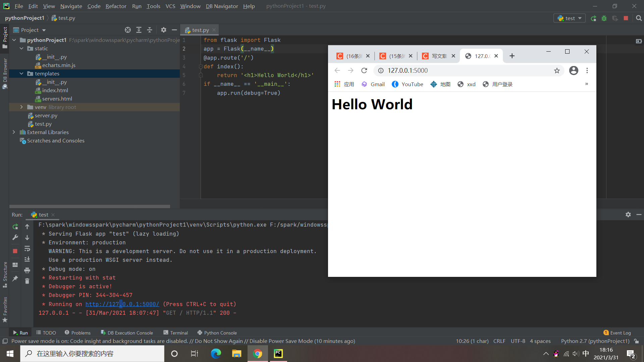
Task: Click the YouTube bookmark
Action: 408,84
